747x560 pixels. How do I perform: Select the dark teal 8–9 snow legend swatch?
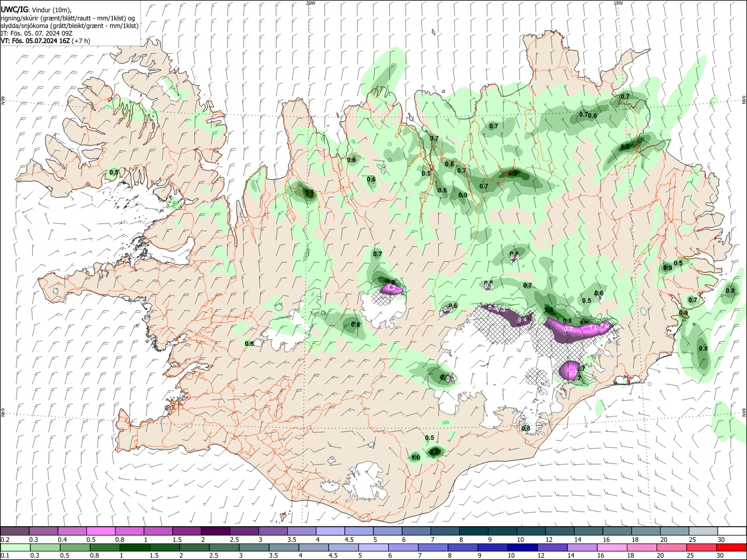click(x=474, y=531)
